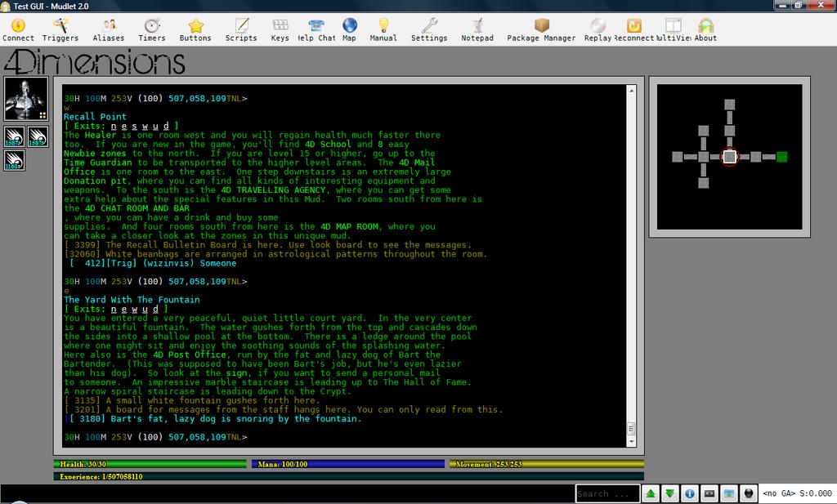Open the About dialog
Screen dimensions: 837x504
coord(705,30)
